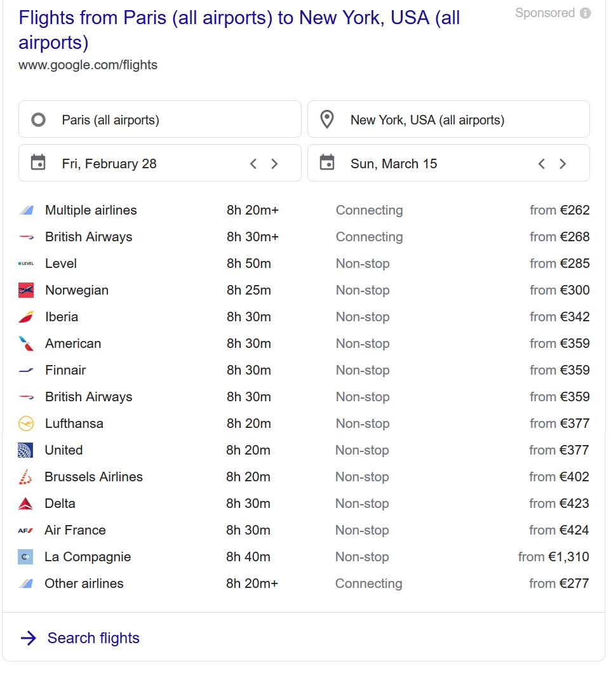This screenshot has height=673, width=616.
Task: Click the departure date calendar icon
Action: (38, 163)
